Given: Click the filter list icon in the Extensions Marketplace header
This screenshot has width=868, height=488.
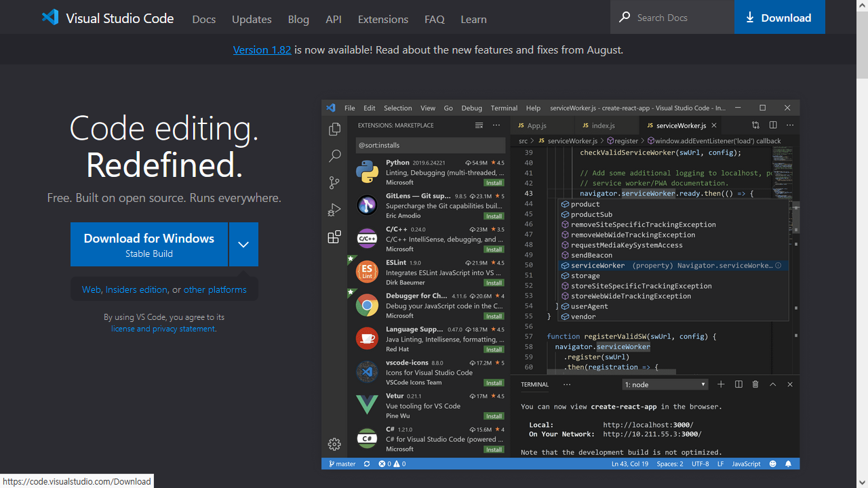Looking at the screenshot, I should (479, 125).
